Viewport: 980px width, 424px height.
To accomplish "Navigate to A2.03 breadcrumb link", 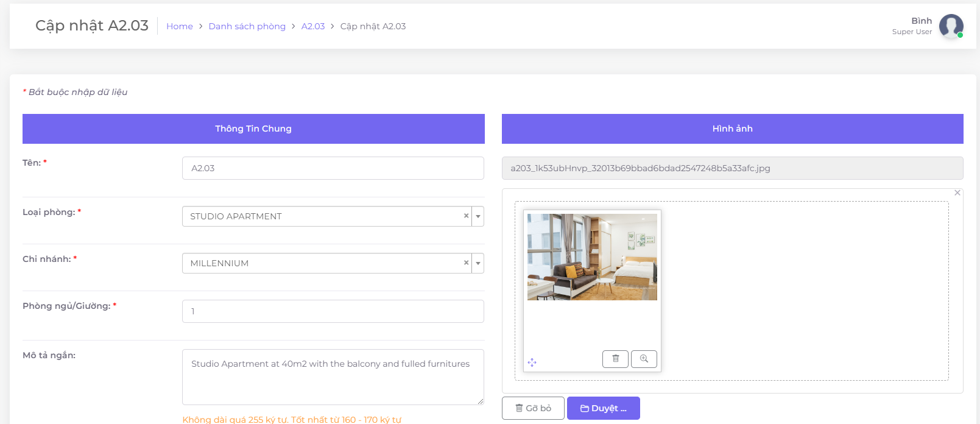I will tap(313, 26).
